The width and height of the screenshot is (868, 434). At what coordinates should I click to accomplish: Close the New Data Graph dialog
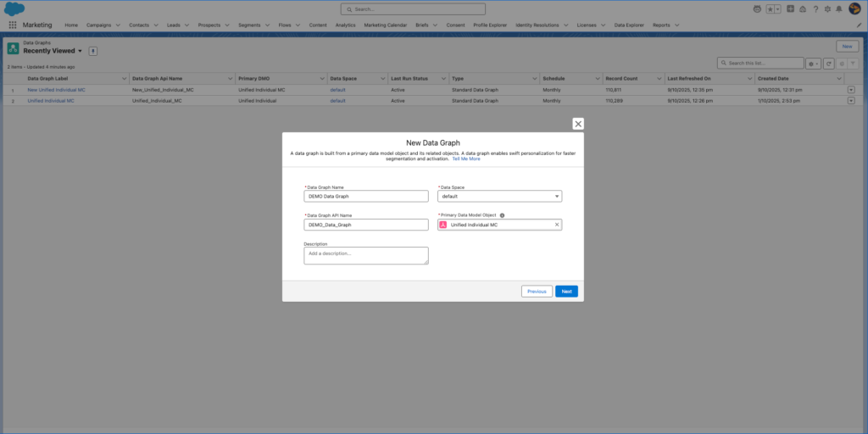578,124
